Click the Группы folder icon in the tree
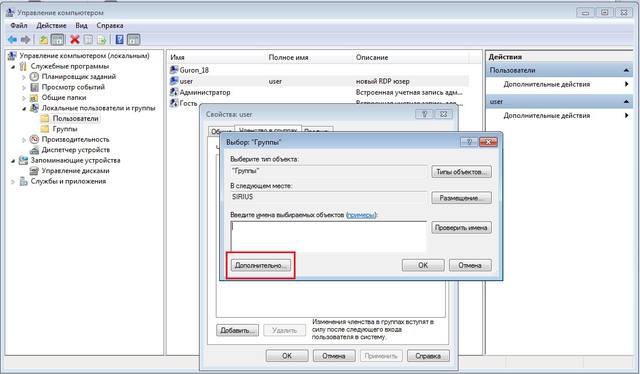 point(45,129)
